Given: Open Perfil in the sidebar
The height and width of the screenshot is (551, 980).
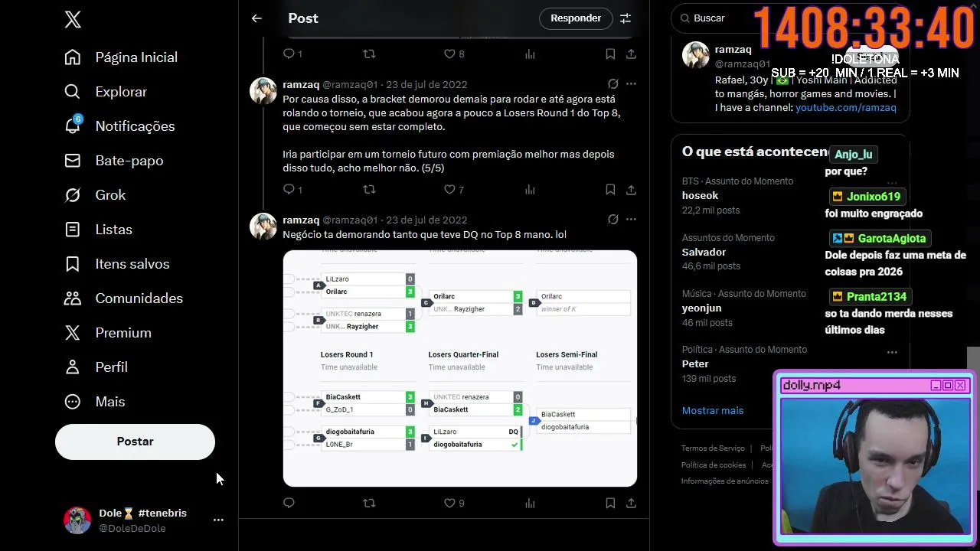Looking at the screenshot, I should click(96, 367).
